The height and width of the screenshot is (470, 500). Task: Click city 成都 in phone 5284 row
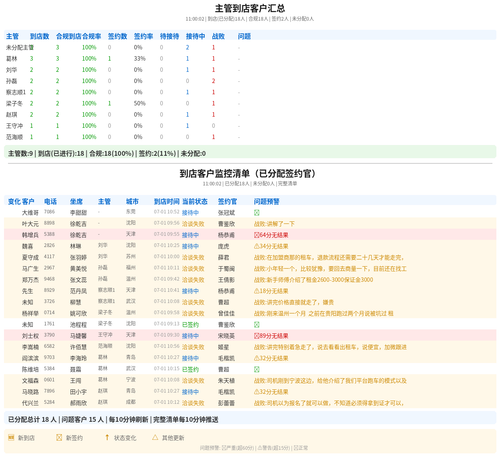(131, 402)
